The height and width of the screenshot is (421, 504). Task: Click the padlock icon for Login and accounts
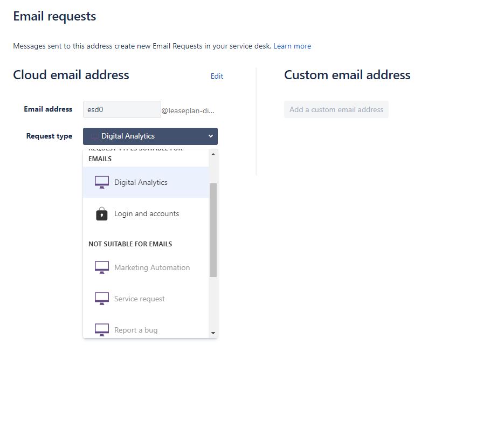pos(101,213)
